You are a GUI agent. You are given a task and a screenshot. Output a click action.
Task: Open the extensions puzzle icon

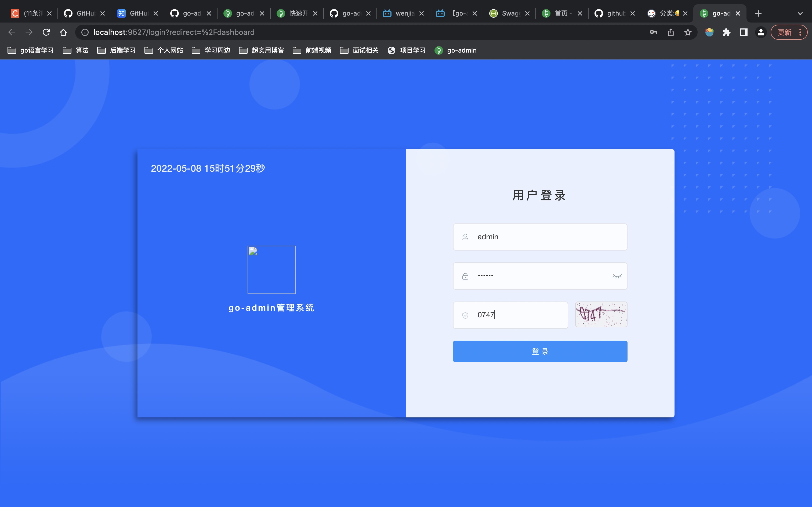726,32
